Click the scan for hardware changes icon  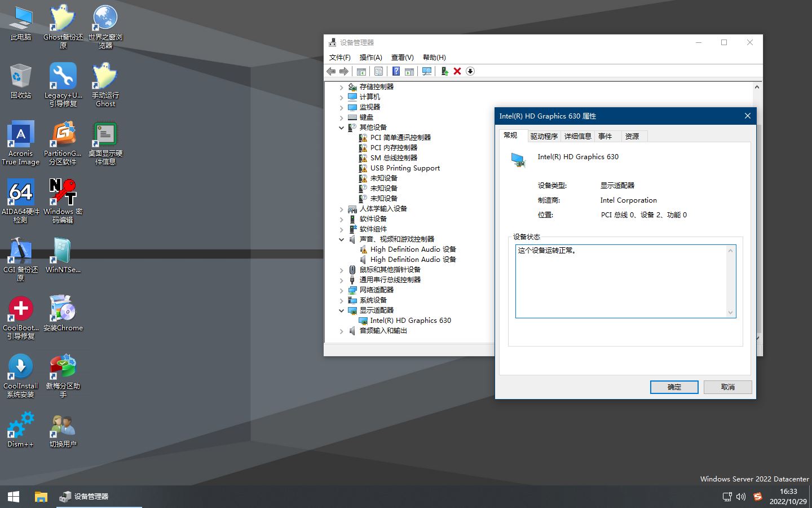click(427, 71)
